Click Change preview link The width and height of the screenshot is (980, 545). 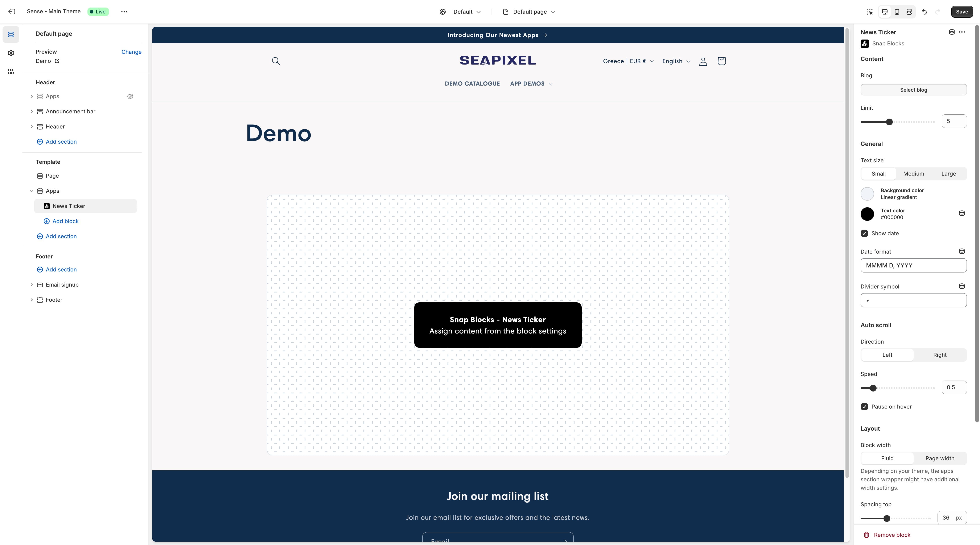(131, 52)
